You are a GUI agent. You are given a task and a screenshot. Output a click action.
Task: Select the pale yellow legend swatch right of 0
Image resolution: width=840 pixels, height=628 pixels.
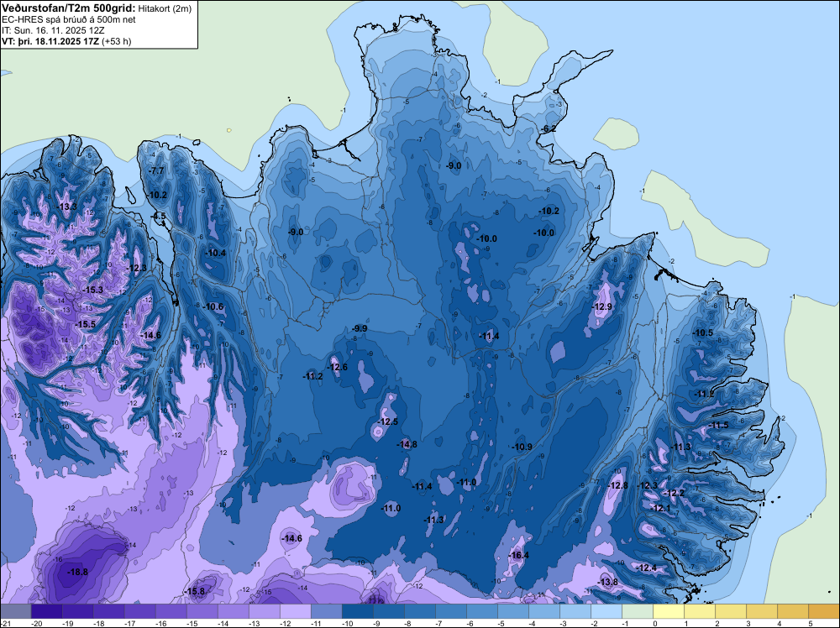[669, 611]
